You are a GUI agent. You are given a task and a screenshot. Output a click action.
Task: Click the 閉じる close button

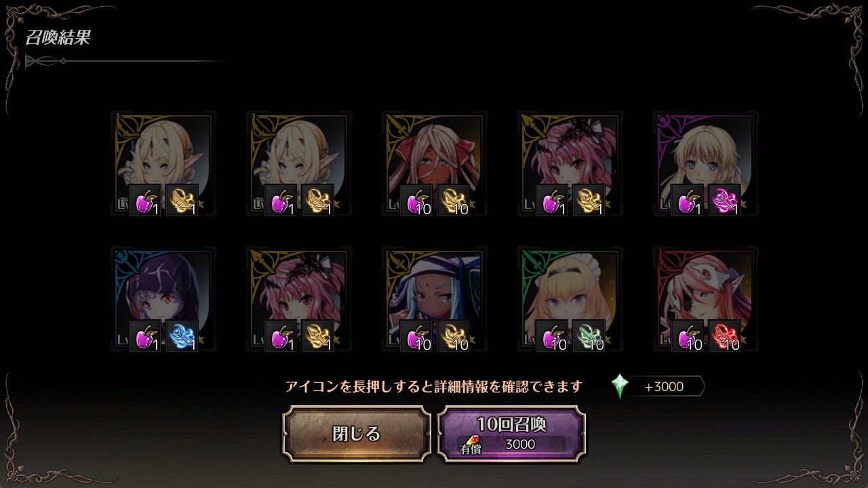pos(357,434)
